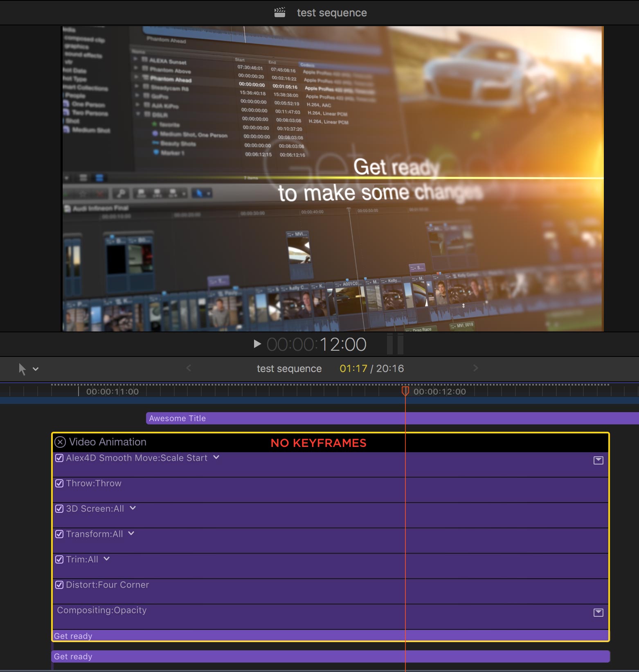This screenshot has height=672, width=639.
Task: Click the Distort:Four Corner label
Action: [108, 585]
